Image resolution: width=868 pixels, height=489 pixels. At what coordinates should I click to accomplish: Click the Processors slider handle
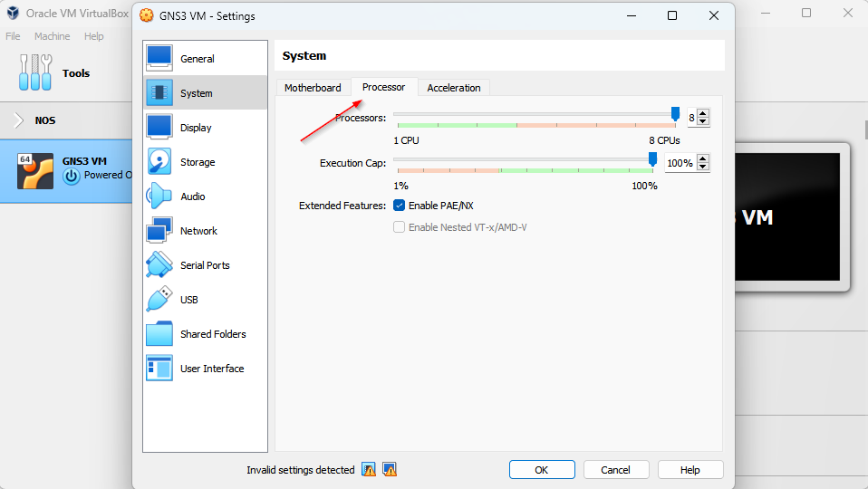click(x=675, y=114)
